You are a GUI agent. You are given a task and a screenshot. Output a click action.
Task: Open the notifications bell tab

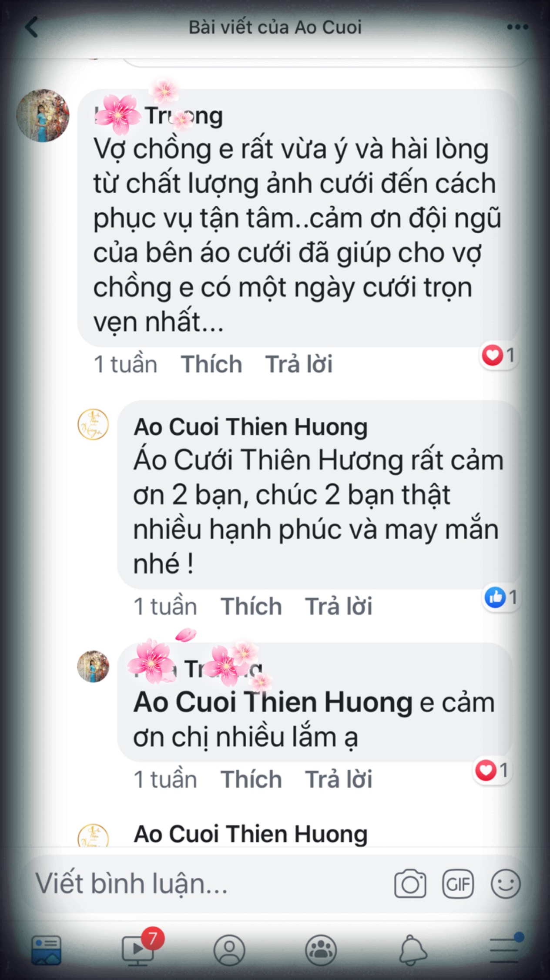coord(412,950)
